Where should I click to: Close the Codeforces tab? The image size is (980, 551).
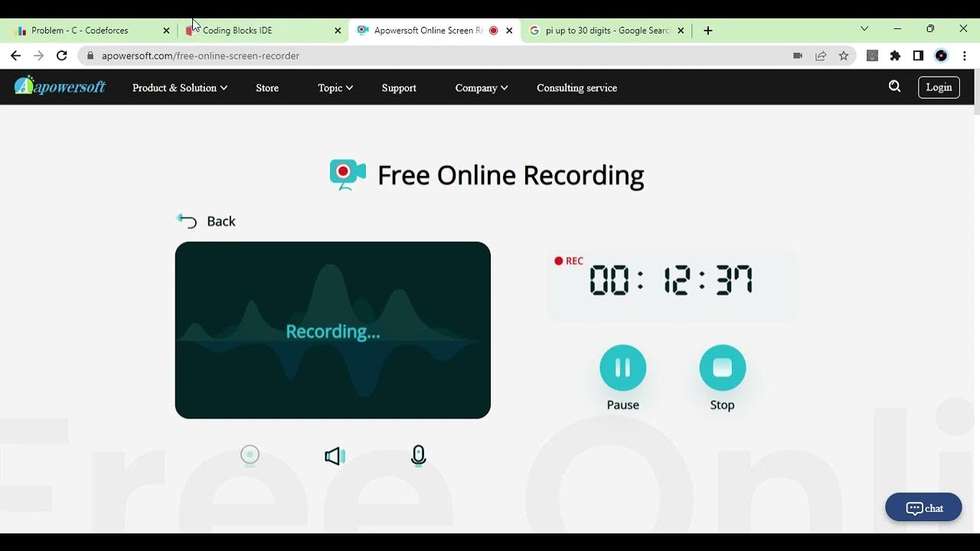pyautogui.click(x=166, y=31)
